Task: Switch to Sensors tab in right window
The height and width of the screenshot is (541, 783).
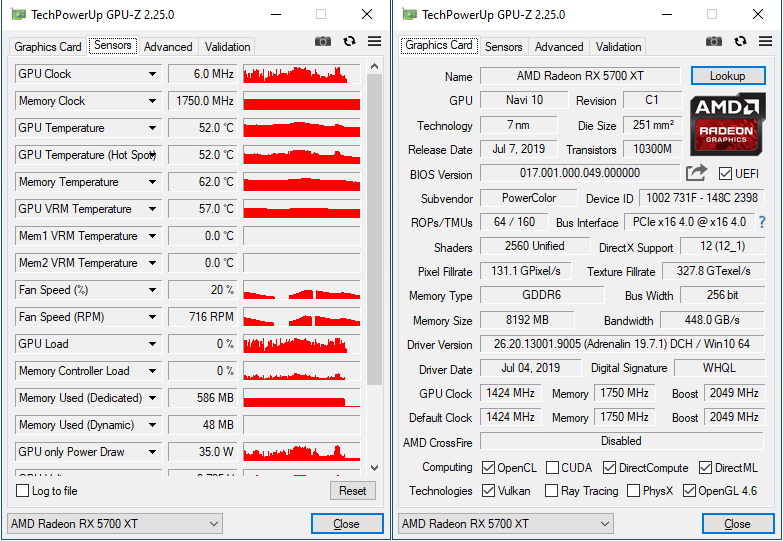Action: tap(503, 46)
